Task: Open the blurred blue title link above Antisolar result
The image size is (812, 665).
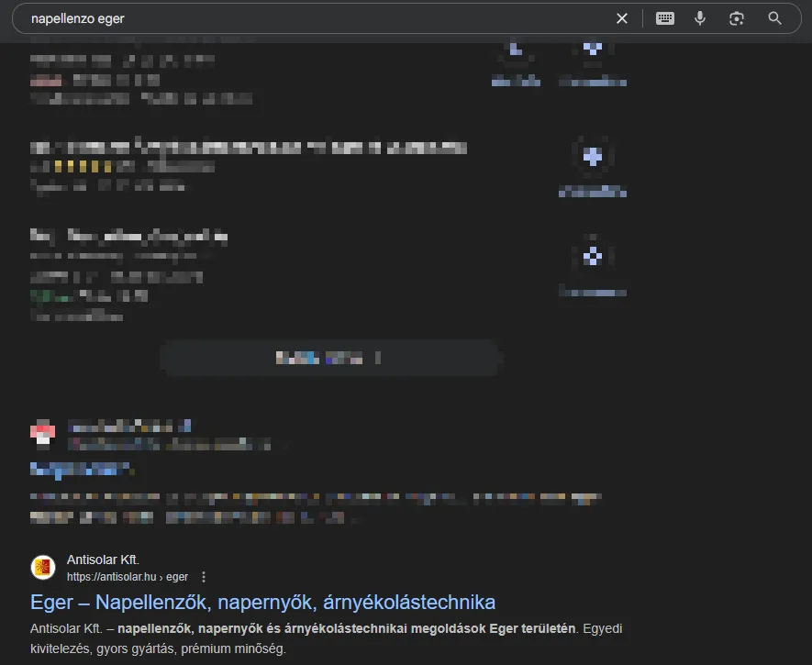Action: [82, 470]
